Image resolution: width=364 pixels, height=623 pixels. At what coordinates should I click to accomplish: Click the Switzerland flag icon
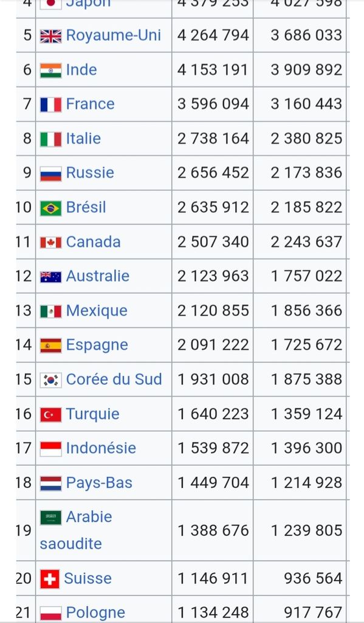click(x=50, y=579)
